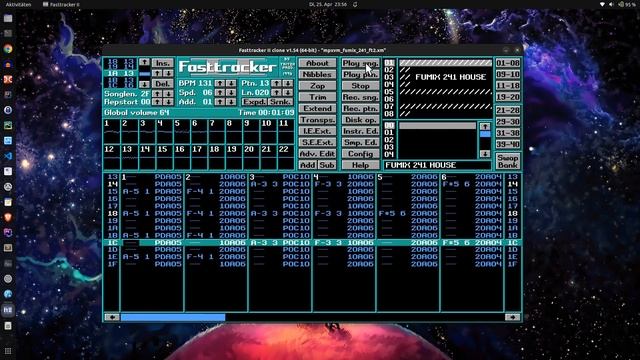Image resolution: width=640 pixels, height=360 pixels.
Task: Click the left arrow of the pattern channel scrollbar
Action: (x=112, y=317)
